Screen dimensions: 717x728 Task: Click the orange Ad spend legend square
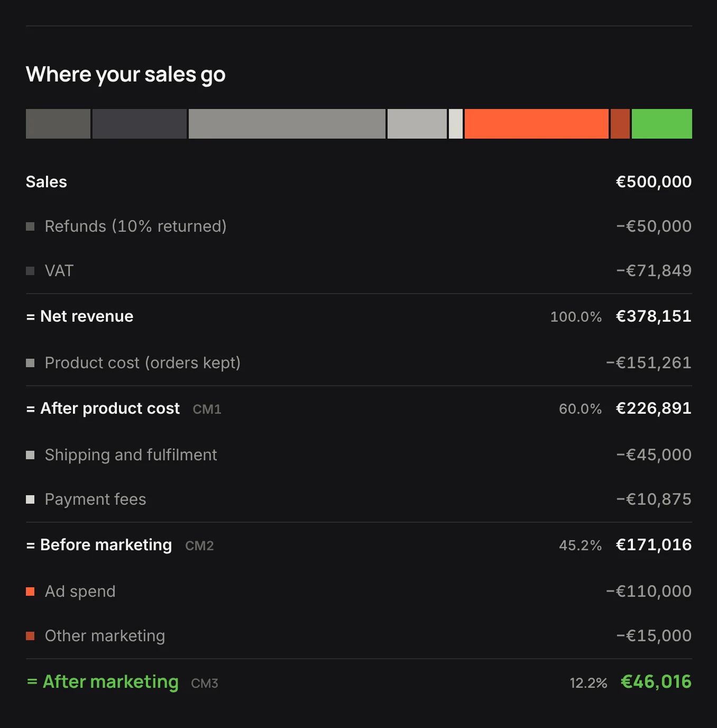pos(30,592)
